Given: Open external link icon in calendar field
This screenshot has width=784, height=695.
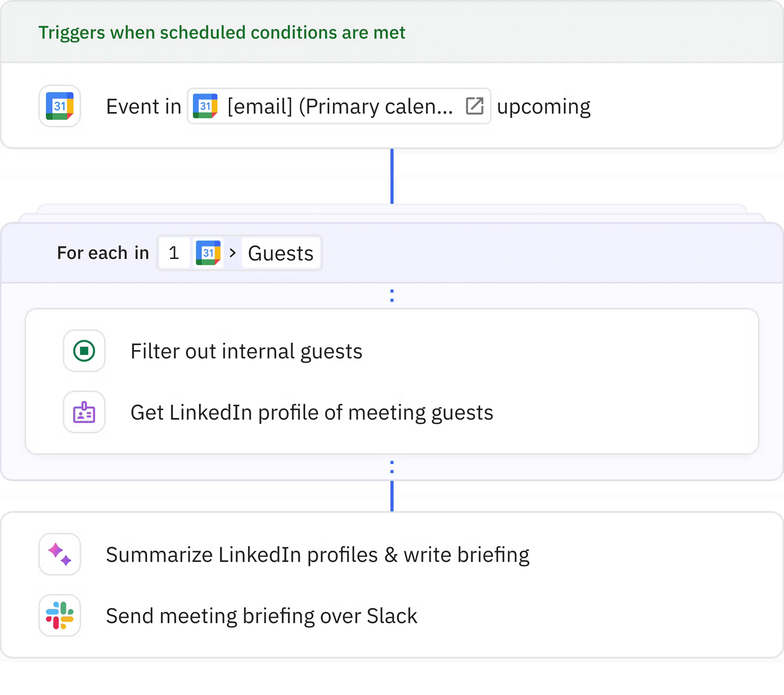Looking at the screenshot, I should 474,106.
